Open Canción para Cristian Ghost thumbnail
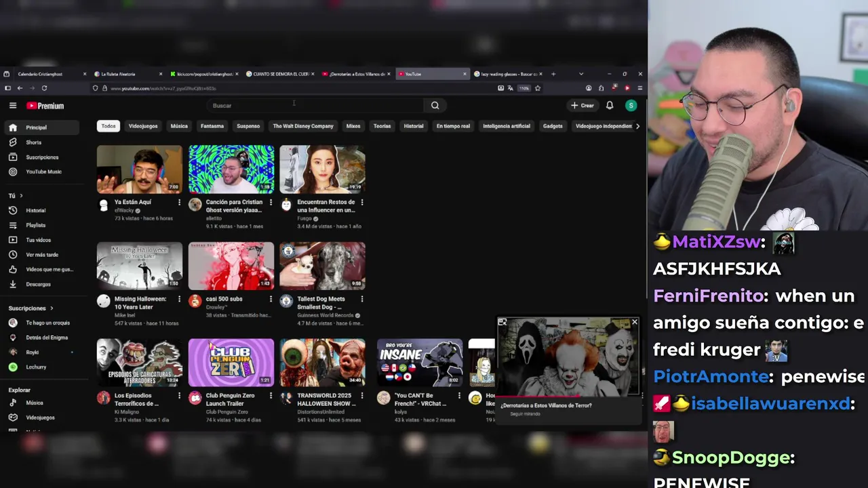 [x=231, y=169]
